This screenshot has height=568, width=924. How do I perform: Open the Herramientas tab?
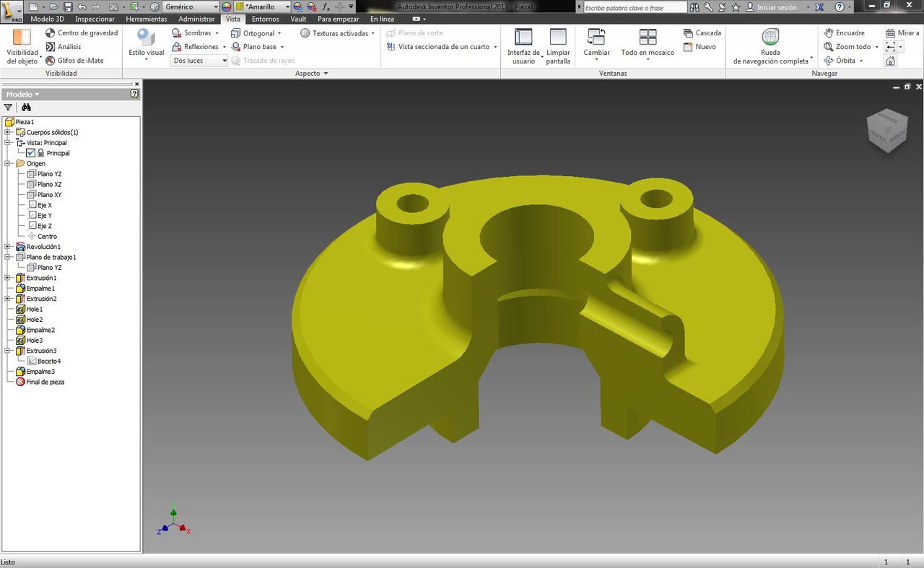coord(147,19)
